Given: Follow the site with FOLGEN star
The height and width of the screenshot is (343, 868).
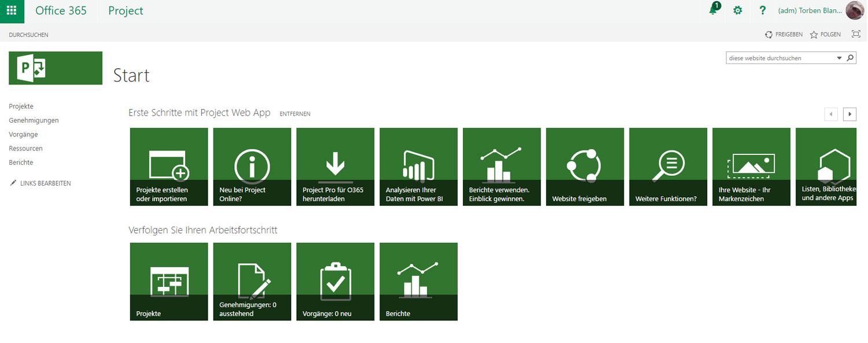Looking at the screenshot, I should [825, 35].
